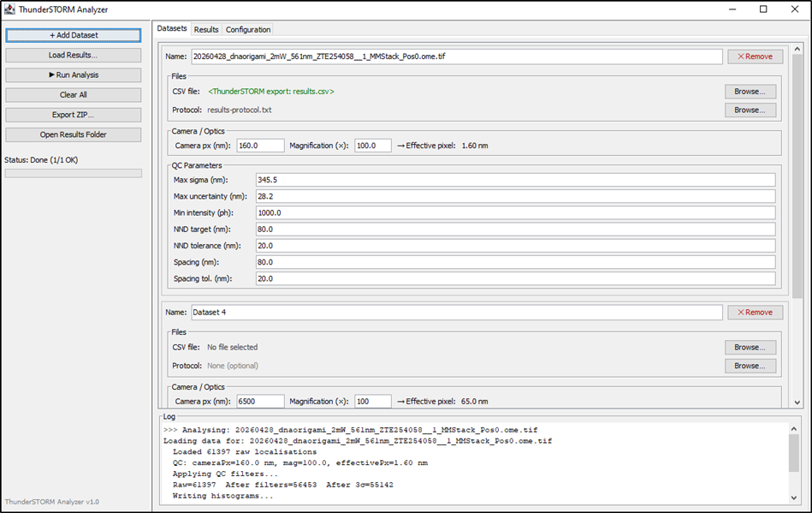The height and width of the screenshot is (513, 812).
Task: Click the 'None (optional)' protocol text
Action: pos(233,366)
